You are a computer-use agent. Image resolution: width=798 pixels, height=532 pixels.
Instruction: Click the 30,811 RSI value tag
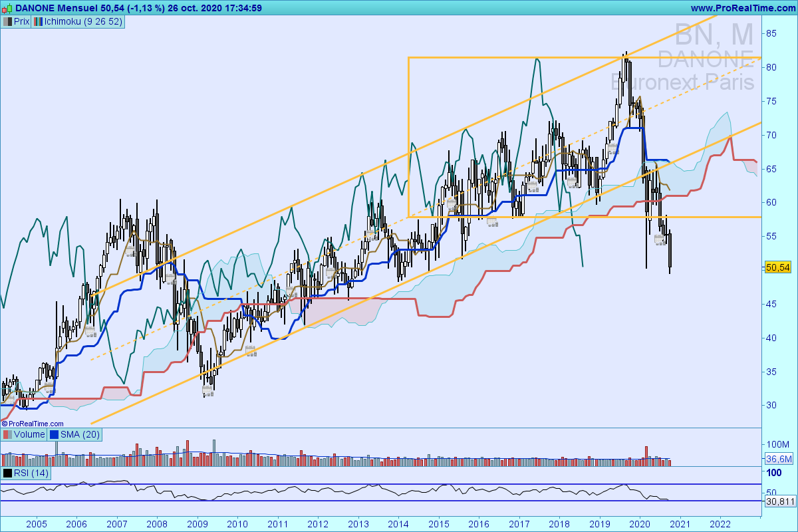click(x=779, y=502)
